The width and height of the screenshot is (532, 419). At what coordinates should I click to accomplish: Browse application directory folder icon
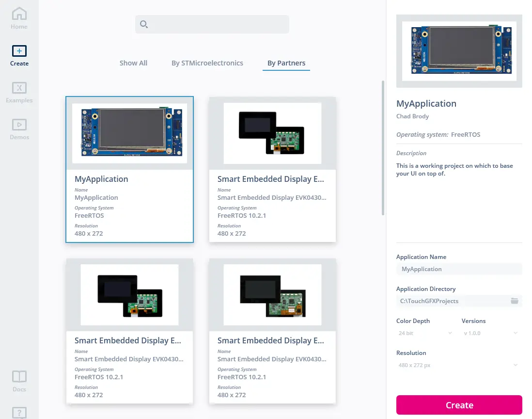tap(515, 301)
